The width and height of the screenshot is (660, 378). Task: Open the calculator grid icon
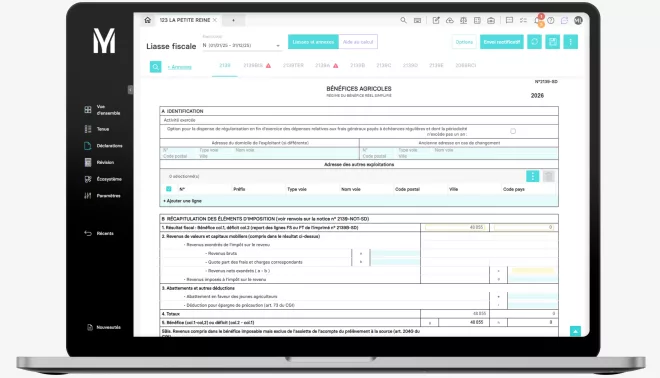477,20
